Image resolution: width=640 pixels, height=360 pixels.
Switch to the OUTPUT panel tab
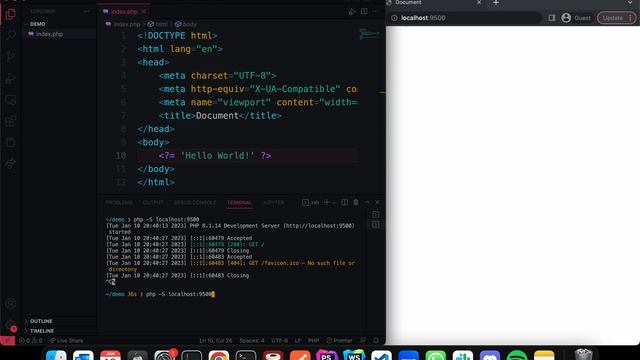coord(153,202)
